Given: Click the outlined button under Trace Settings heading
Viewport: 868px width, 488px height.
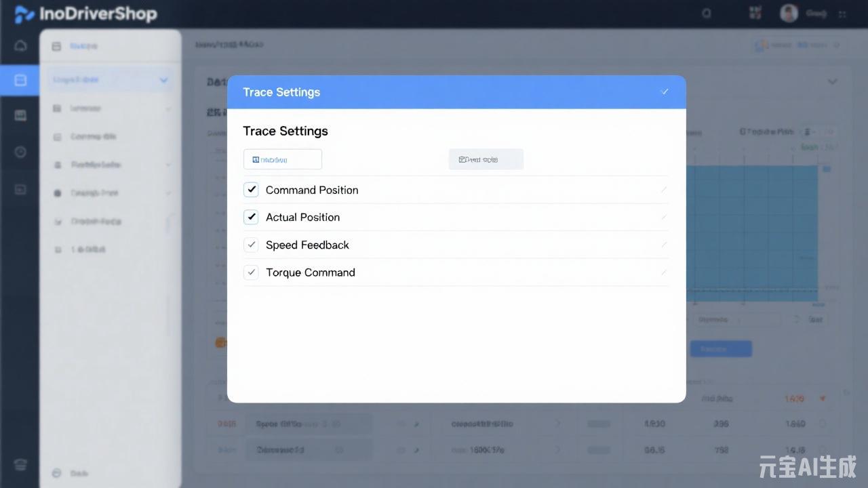Looking at the screenshot, I should click(282, 159).
